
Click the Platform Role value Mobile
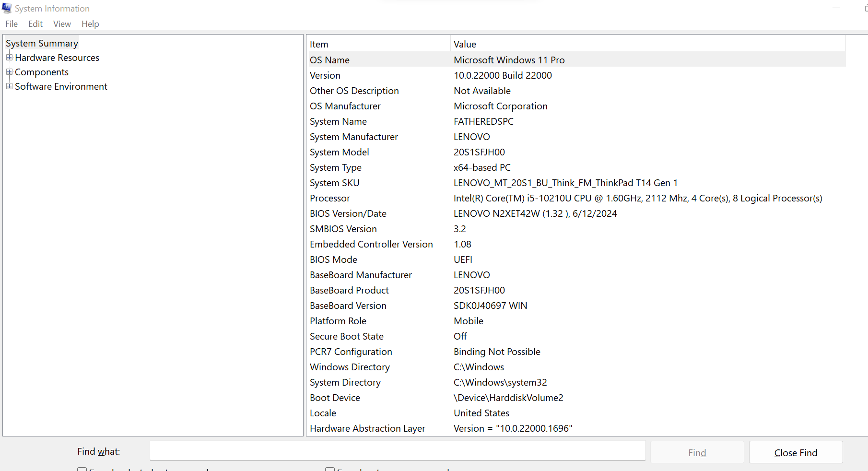(x=469, y=321)
